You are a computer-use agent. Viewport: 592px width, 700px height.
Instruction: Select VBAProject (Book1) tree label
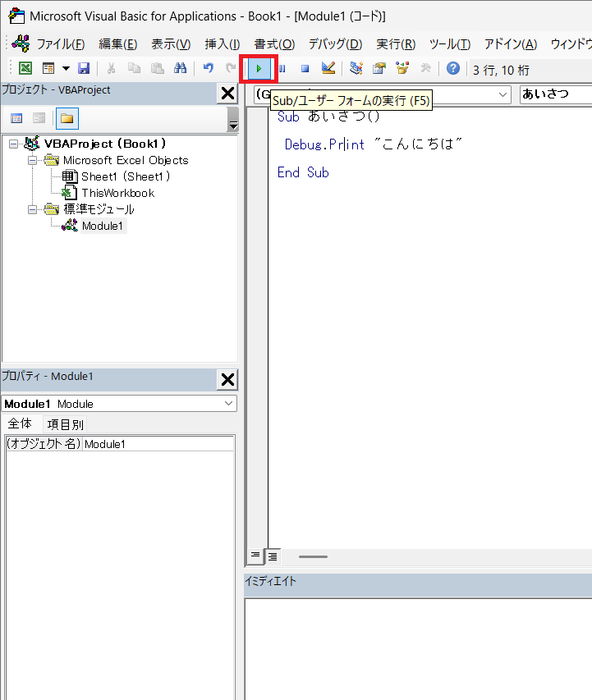point(105,144)
